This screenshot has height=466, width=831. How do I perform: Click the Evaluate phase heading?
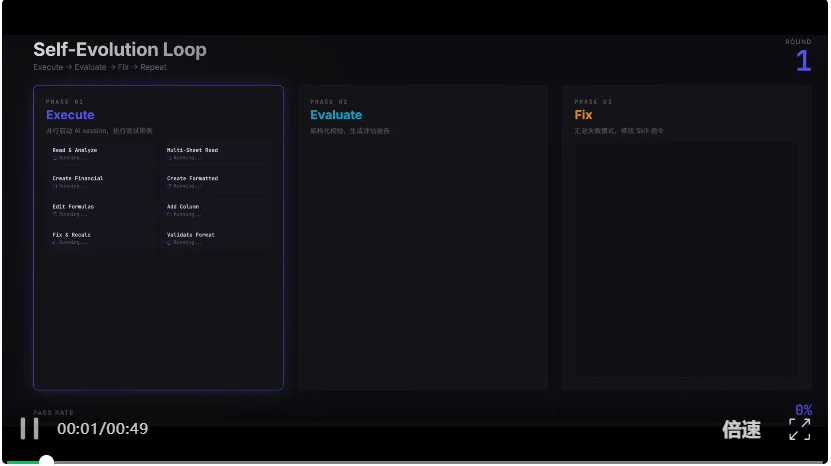[x=336, y=115]
